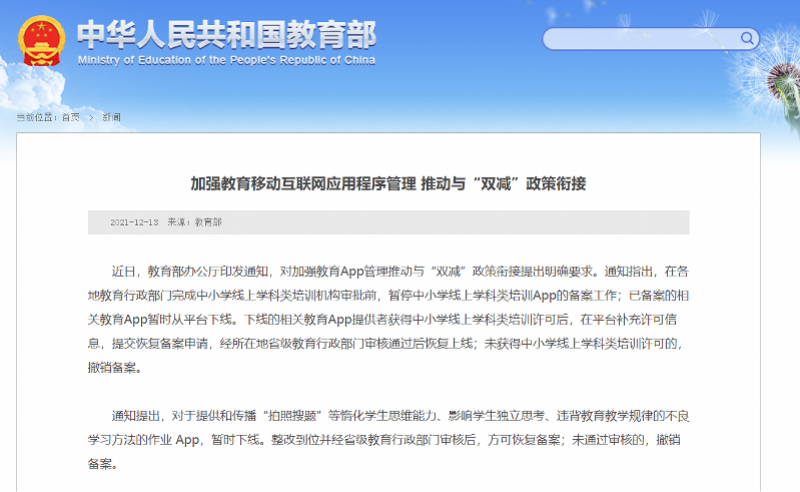Click the first paragraph starting 近日，教育部办公厅
Image resolution: width=800 pixels, height=492 pixels.
pos(388,319)
